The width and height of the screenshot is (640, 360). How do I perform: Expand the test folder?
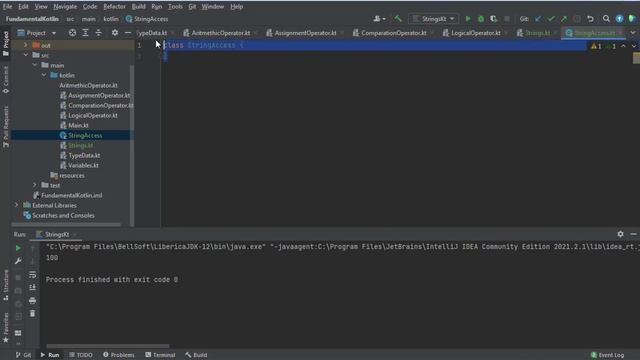pos(35,185)
